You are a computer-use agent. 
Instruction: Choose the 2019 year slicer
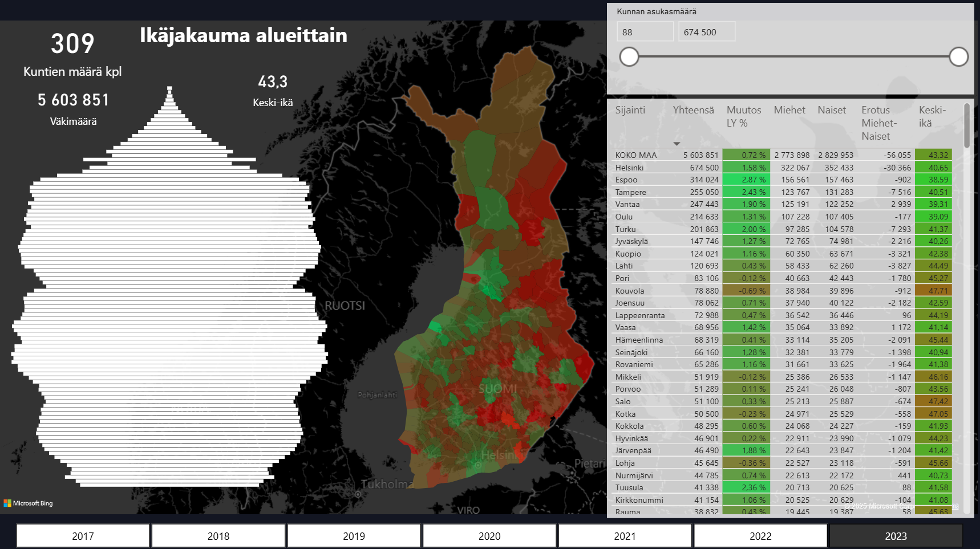(354, 536)
